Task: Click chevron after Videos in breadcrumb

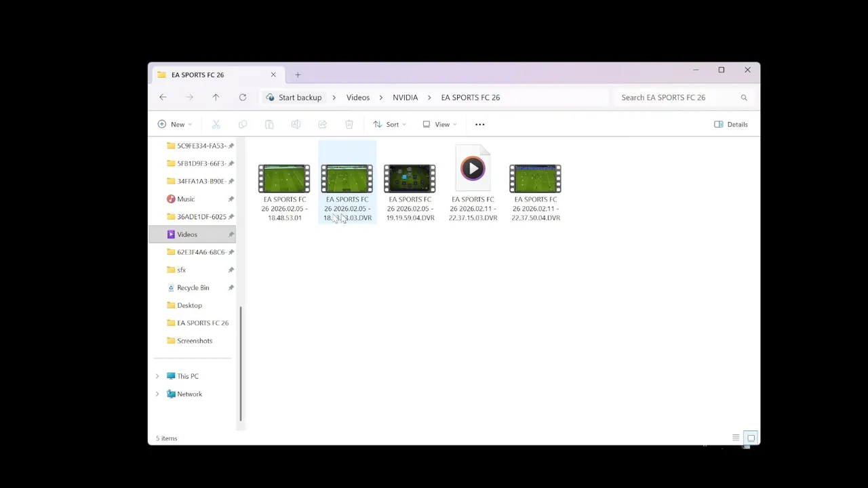Action: tap(380, 98)
